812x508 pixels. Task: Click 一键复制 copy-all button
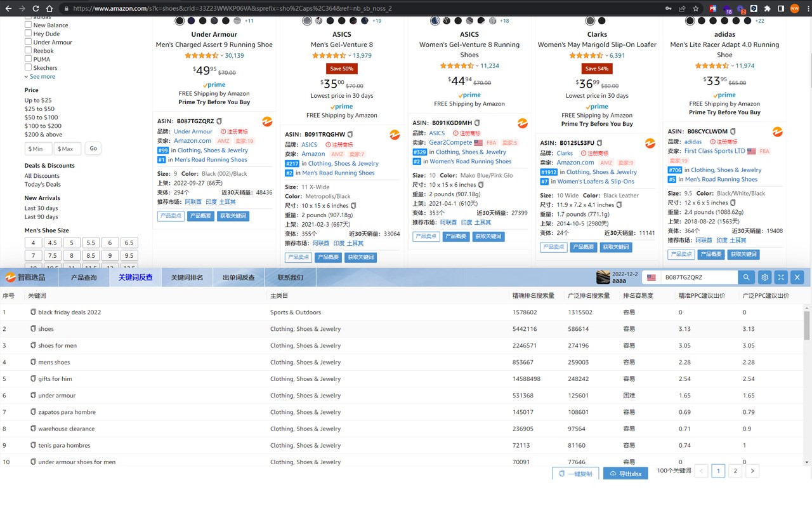pyautogui.click(x=575, y=474)
